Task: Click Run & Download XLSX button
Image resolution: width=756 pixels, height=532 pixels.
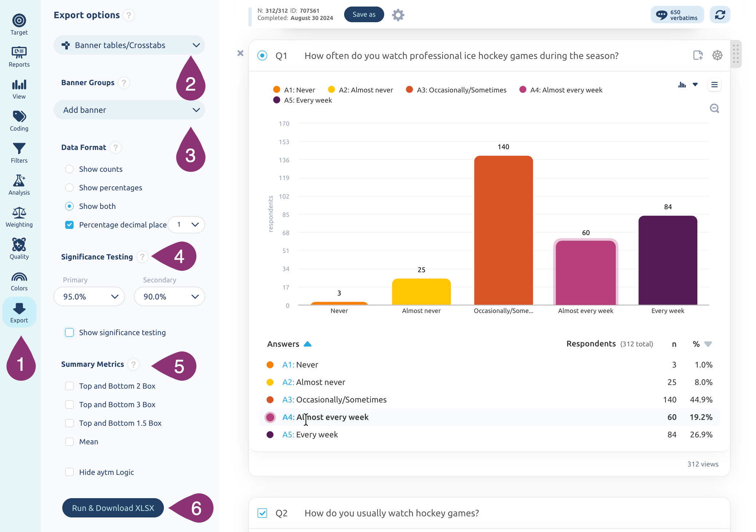Action: pos(113,508)
